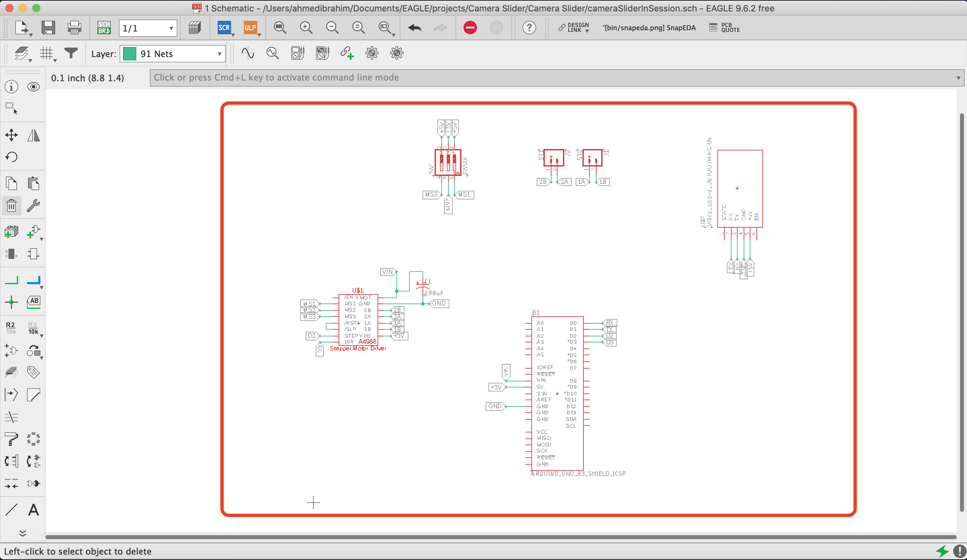Open the PCB Quote button
The height and width of the screenshot is (560, 967).
pyautogui.click(x=724, y=28)
